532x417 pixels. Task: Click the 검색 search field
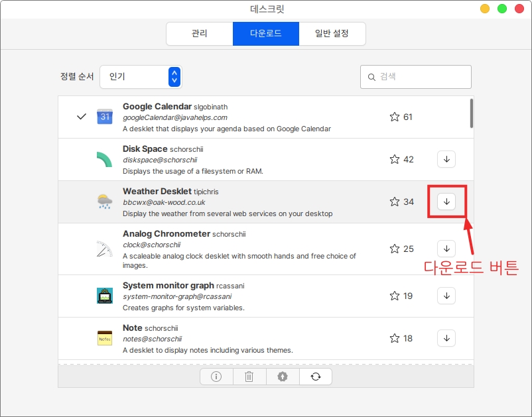click(416, 77)
